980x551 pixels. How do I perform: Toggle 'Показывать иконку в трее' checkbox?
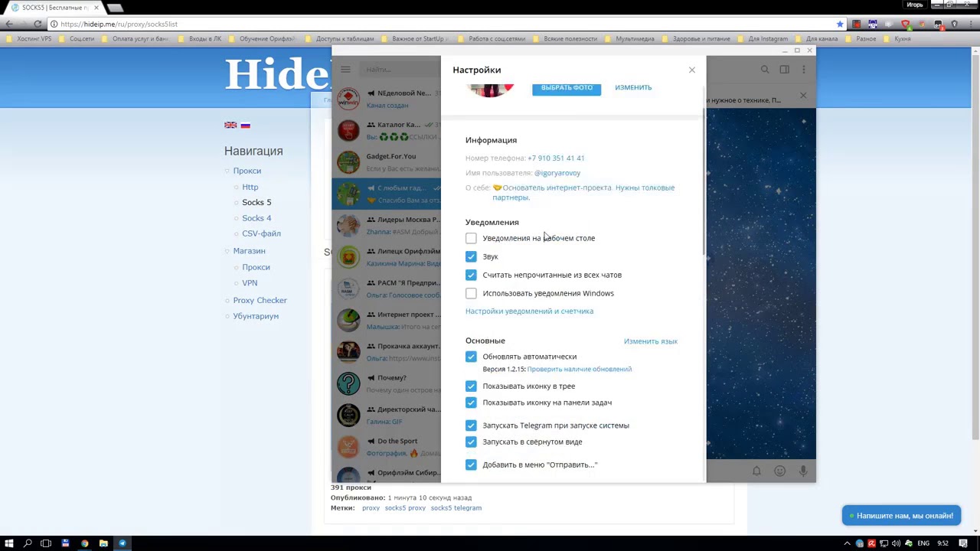pyautogui.click(x=471, y=386)
